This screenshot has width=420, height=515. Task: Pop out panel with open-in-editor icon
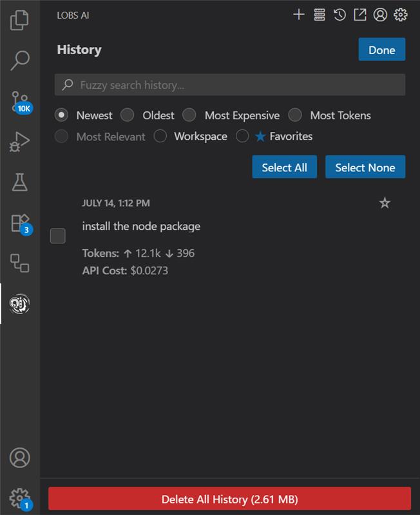click(360, 15)
